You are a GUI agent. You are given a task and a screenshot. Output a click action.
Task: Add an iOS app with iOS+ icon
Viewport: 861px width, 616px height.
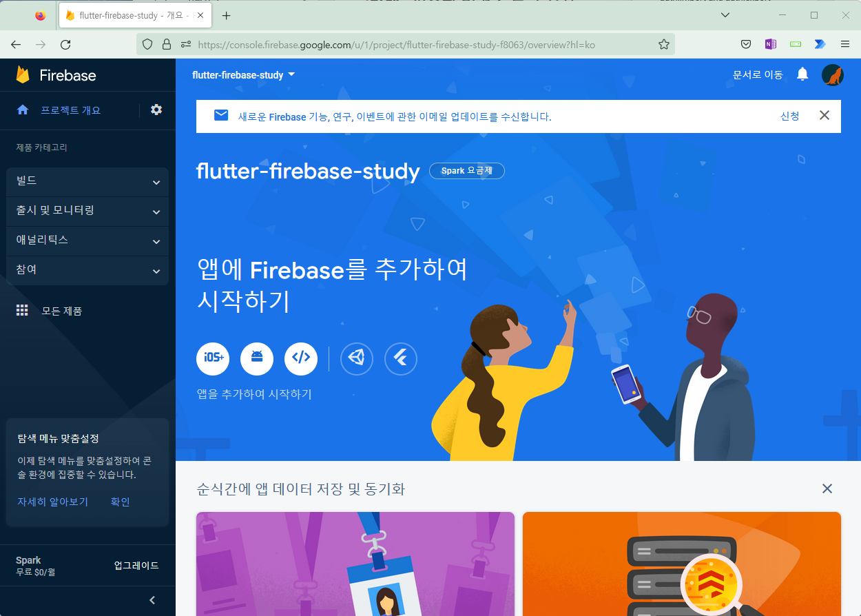pyautogui.click(x=213, y=358)
